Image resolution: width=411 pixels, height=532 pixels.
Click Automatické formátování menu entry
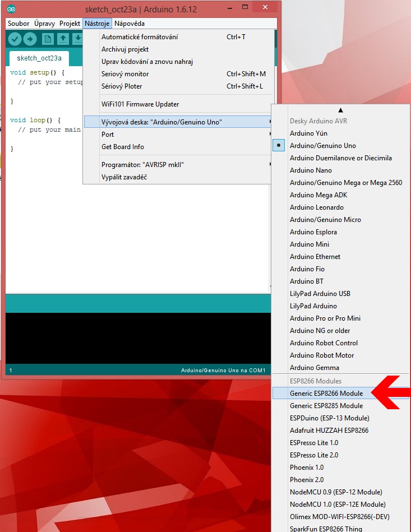pyautogui.click(x=140, y=37)
